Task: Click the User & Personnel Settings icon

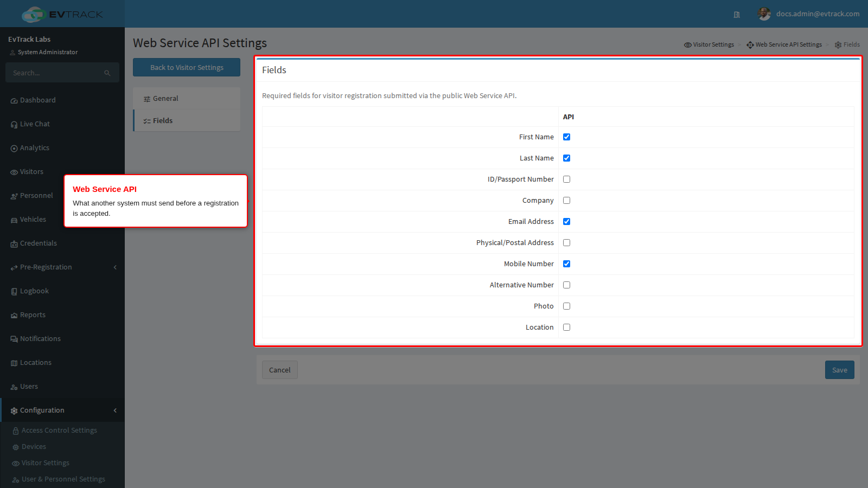Action: [x=16, y=480]
